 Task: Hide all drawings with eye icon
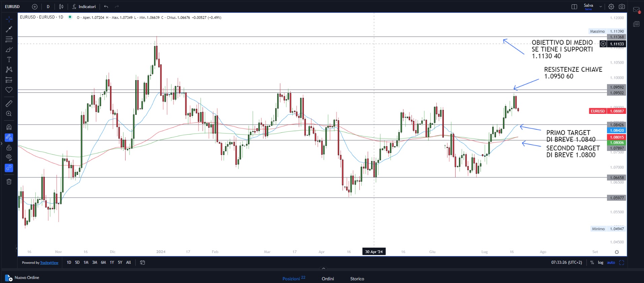tap(9, 157)
